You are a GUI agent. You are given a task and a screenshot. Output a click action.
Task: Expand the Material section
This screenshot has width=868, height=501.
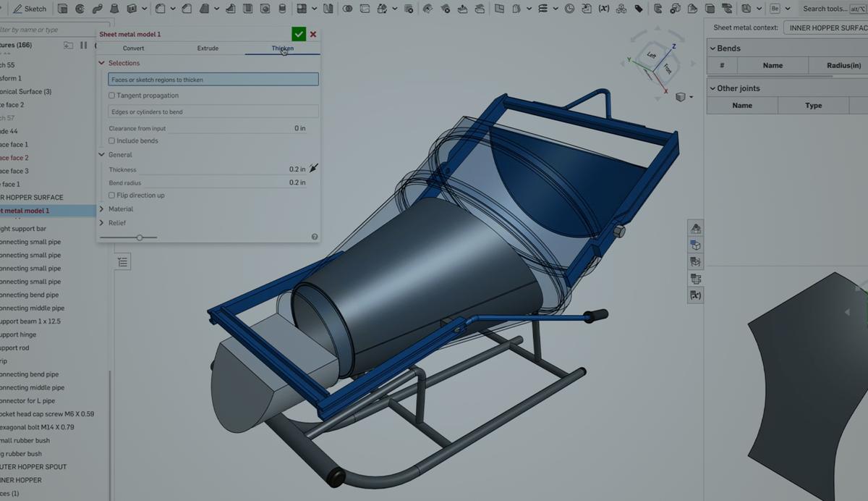[103, 210]
